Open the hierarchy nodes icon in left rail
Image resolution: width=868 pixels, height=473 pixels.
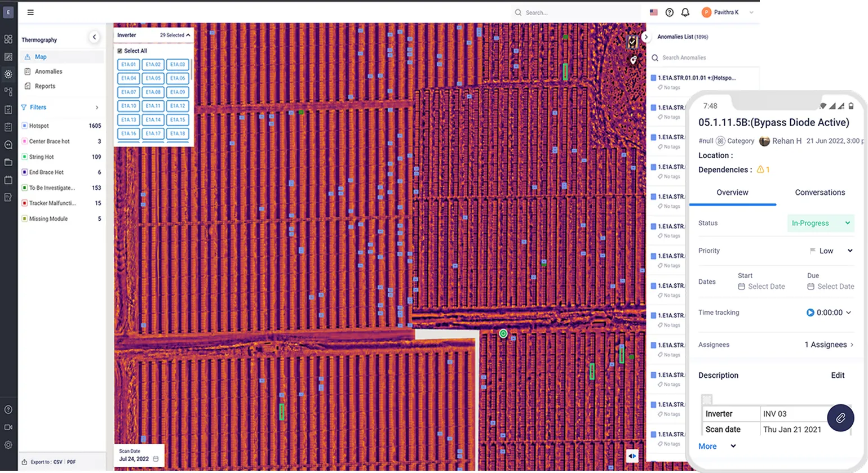tap(8, 92)
